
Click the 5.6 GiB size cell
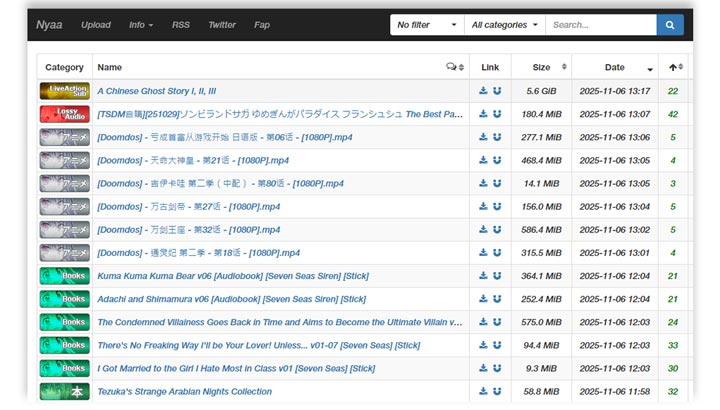pos(541,91)
